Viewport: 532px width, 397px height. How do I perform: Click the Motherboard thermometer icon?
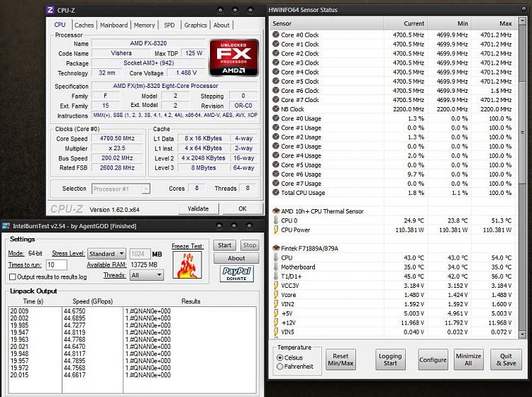coord(276,267)
